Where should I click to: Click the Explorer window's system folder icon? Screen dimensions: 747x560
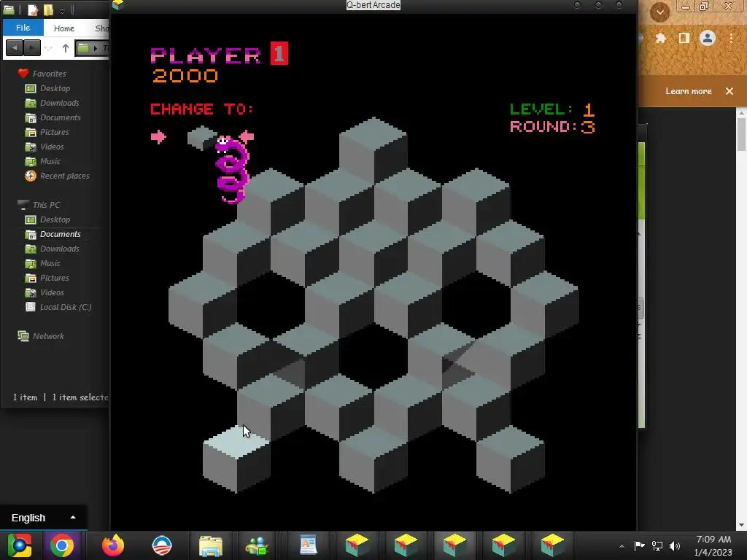(x=9, y=10)
